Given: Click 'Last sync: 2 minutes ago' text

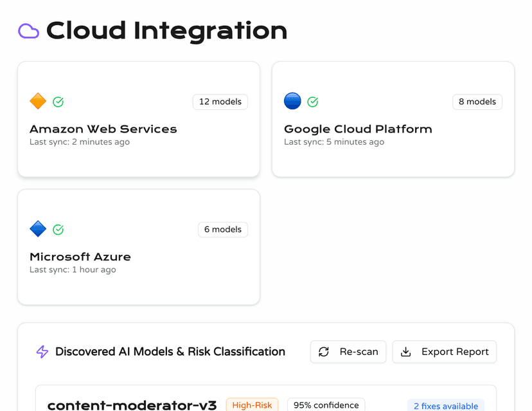Looking at the screenshot, I should click(80, 142).
